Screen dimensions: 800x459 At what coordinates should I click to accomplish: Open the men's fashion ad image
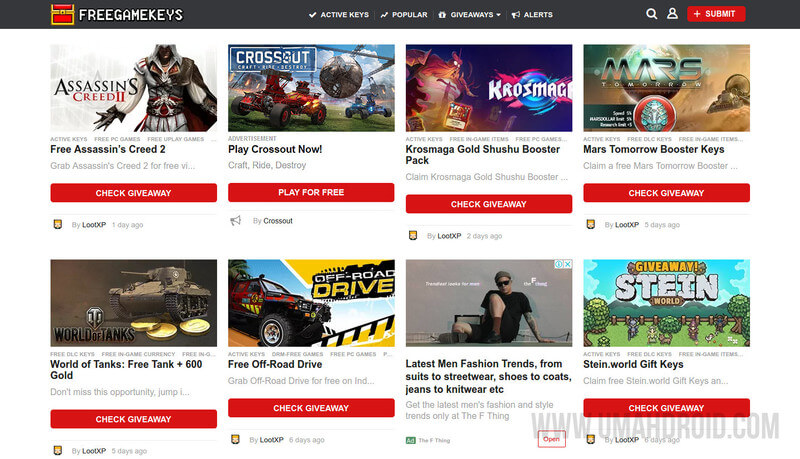489,303
